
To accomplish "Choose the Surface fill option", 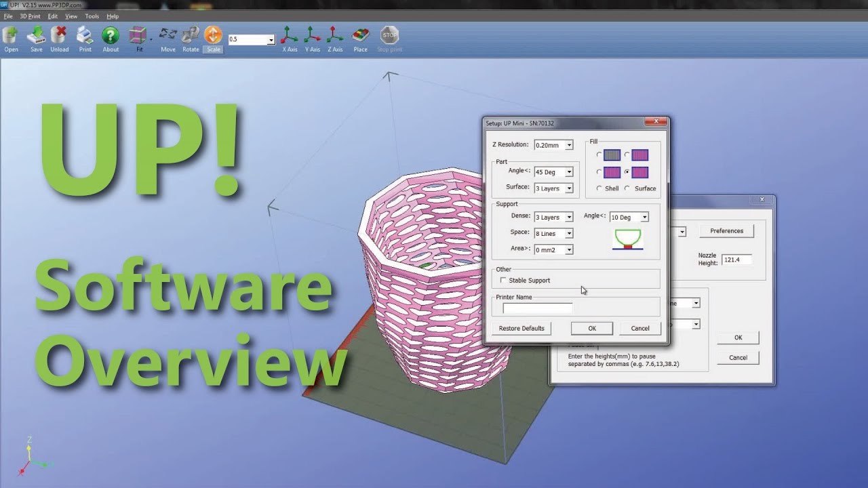I will pyautogui.click(x=627, y=188).
